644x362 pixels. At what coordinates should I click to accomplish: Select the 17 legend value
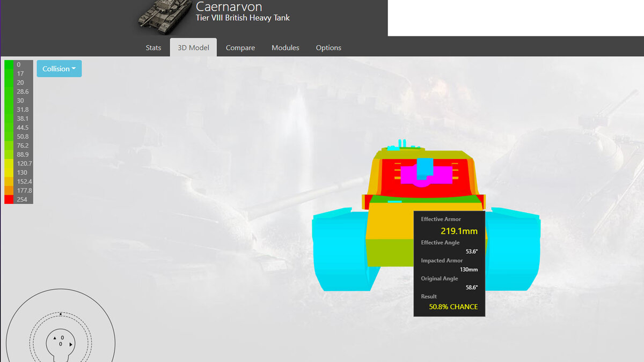pos(20,73)
